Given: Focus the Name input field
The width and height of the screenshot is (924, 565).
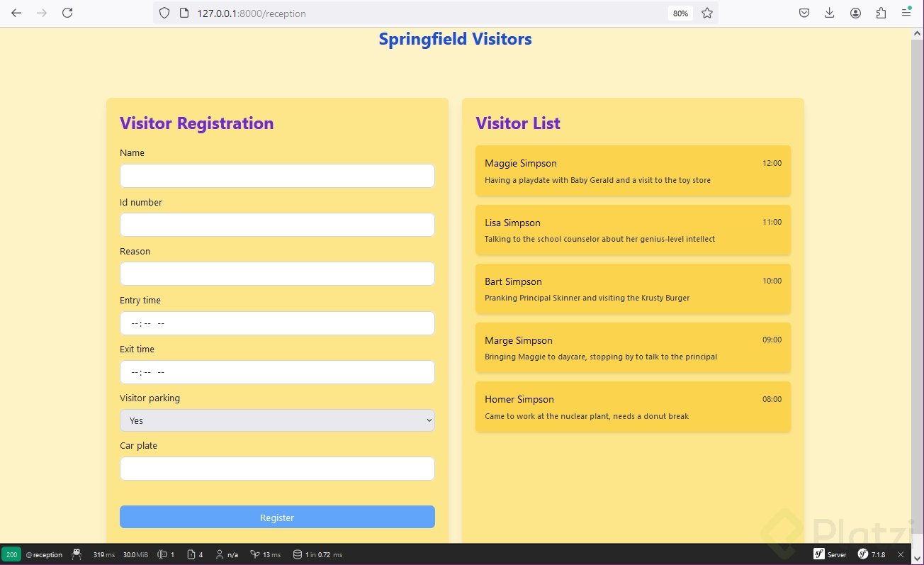Looking at the screenshot, I should click(277, 176).
